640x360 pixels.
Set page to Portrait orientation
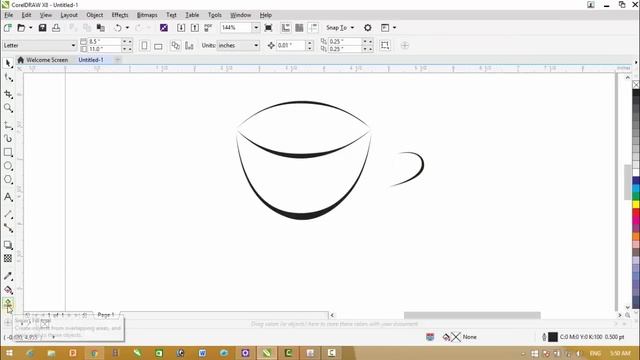click(144, 45)
